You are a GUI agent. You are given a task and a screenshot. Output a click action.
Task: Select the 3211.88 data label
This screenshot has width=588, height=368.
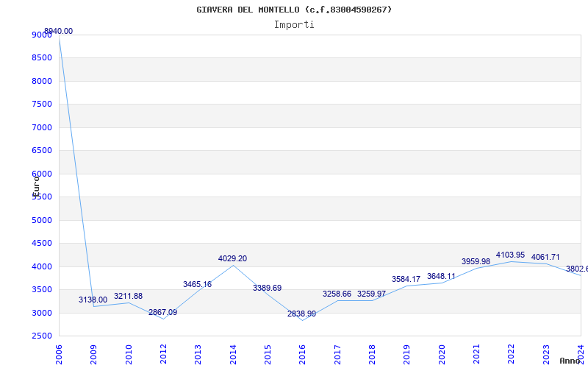tap(128, 297)
